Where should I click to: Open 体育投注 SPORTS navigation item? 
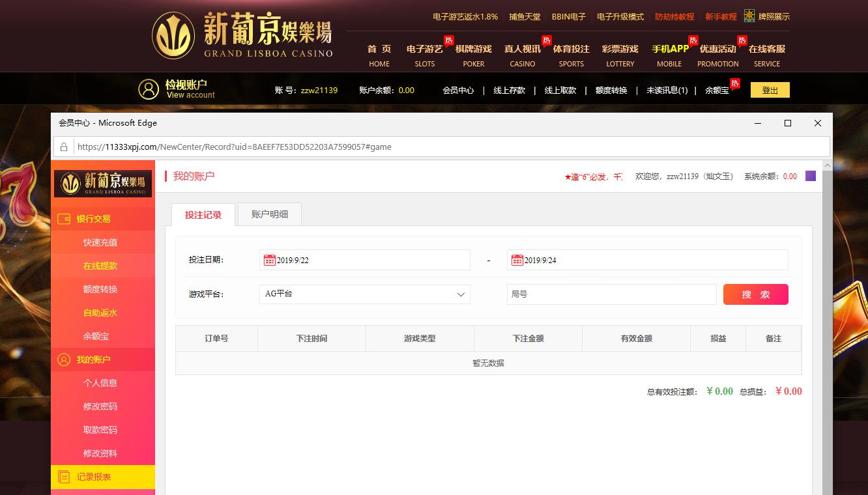tap(571, 55)
